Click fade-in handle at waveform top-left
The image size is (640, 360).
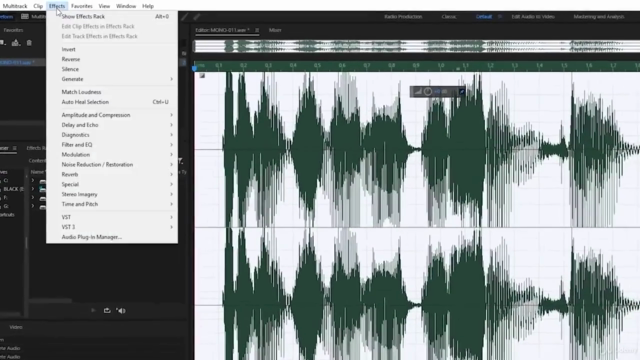coord(202,76)
